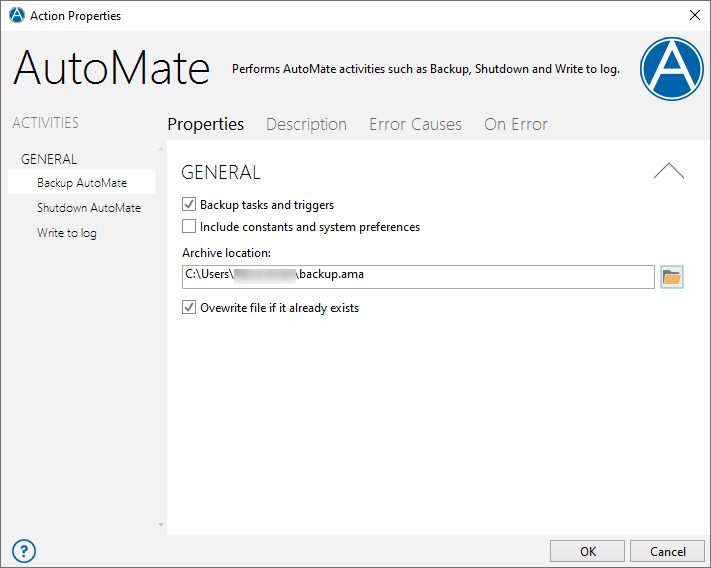
Task: Click the activities list scroll down arrow
Action: (x=161, y=524)
